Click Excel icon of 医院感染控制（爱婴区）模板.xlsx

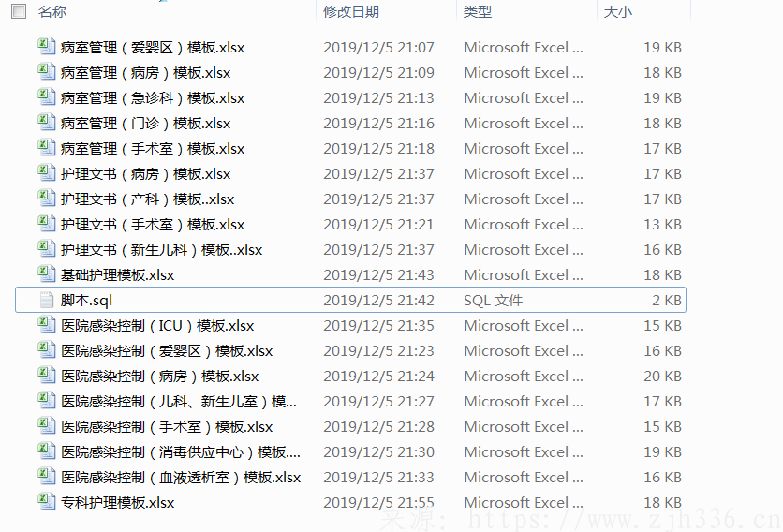[x=47, y=350]
